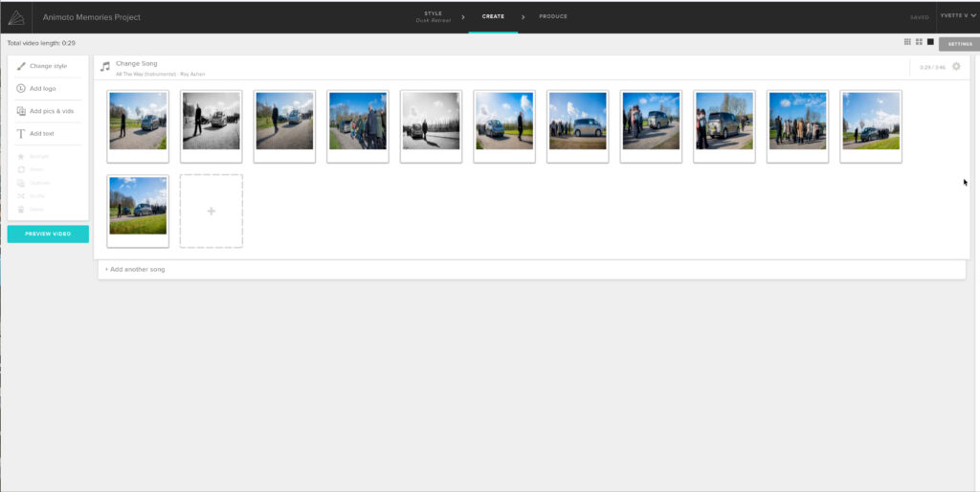Image resolution: width=980 pixels, height=492 pixels.
Task: Select sixth thumbnail in top row
Action: (x=504, y=126)
